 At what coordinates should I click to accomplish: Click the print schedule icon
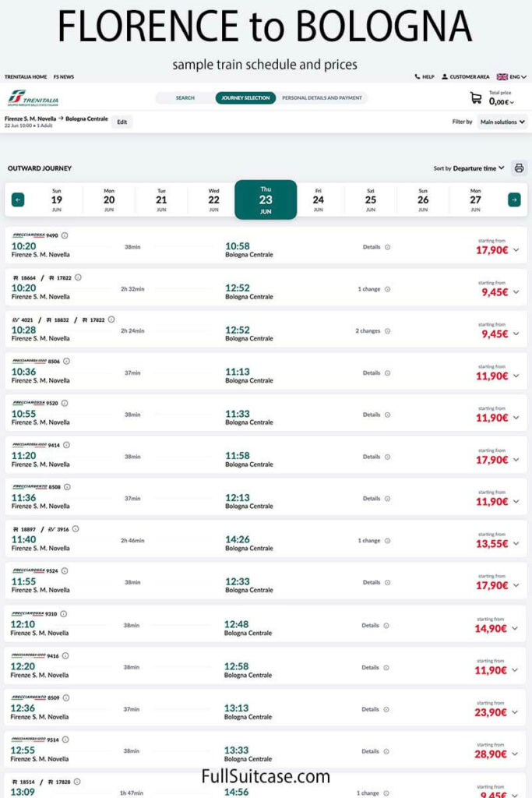tap(519, 168)
